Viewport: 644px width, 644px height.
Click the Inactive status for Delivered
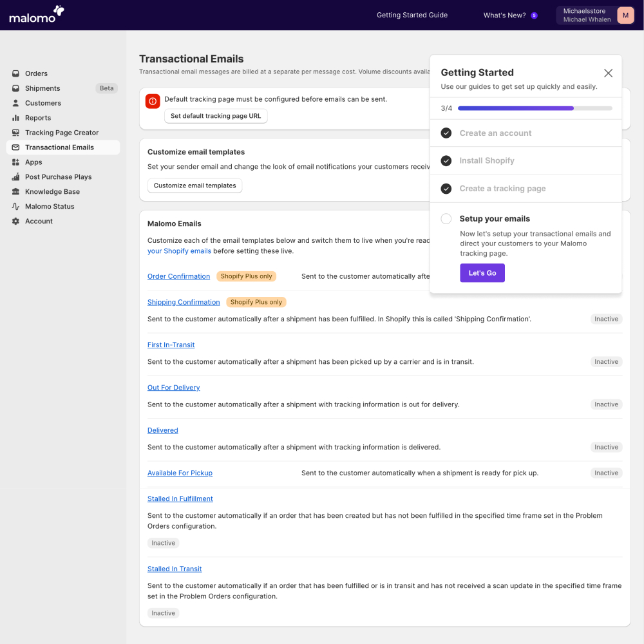pyautogui.click(x=606, y=448)
